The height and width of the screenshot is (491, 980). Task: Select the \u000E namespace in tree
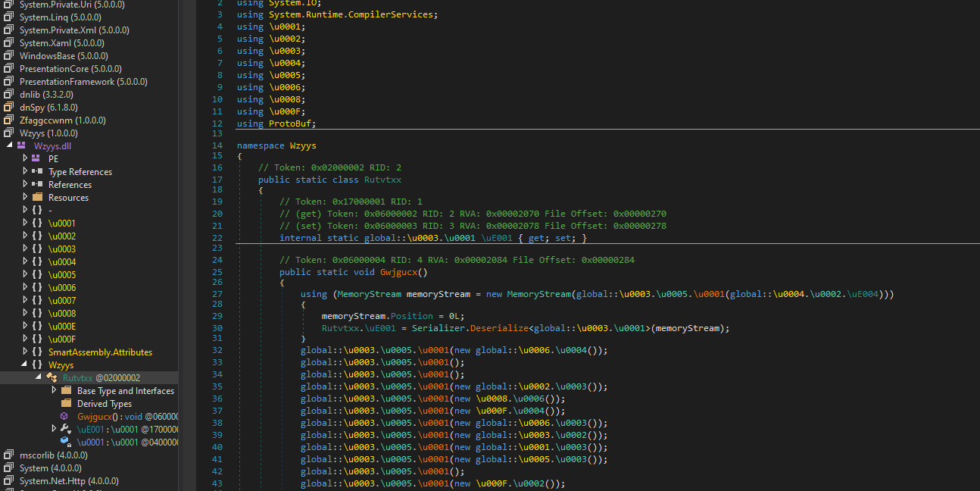(x=62, y=327)
